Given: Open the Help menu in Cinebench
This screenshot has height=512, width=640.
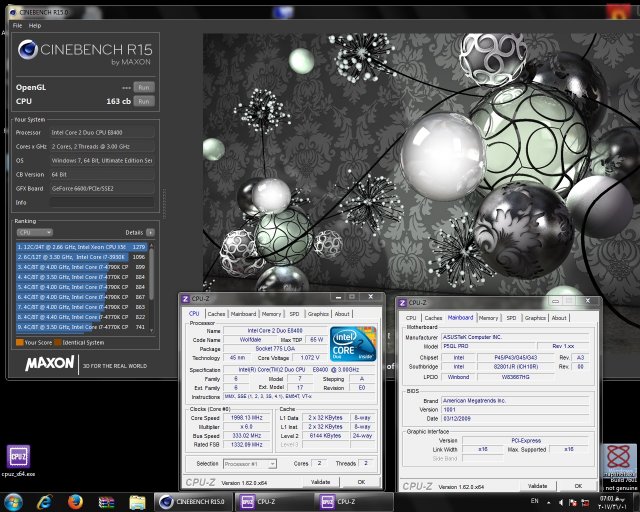Looking at the screenshot, I should [x=35, y=25].
